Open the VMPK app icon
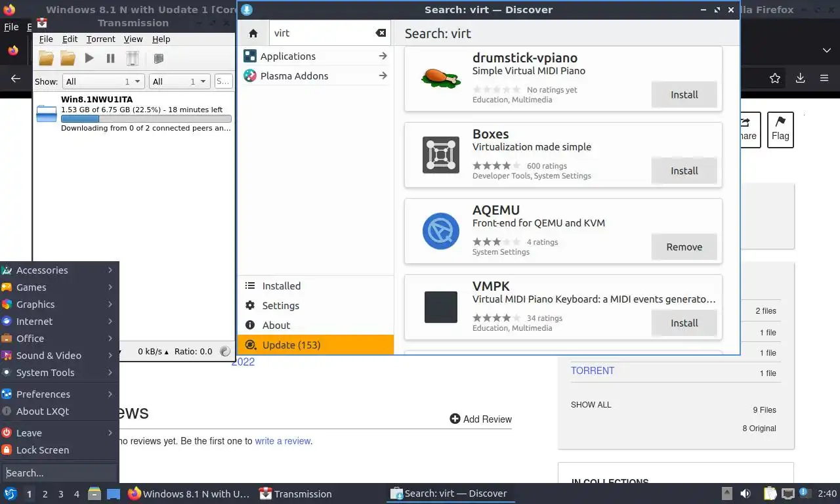Screen dimensions: 840x504 click(440, 307)
